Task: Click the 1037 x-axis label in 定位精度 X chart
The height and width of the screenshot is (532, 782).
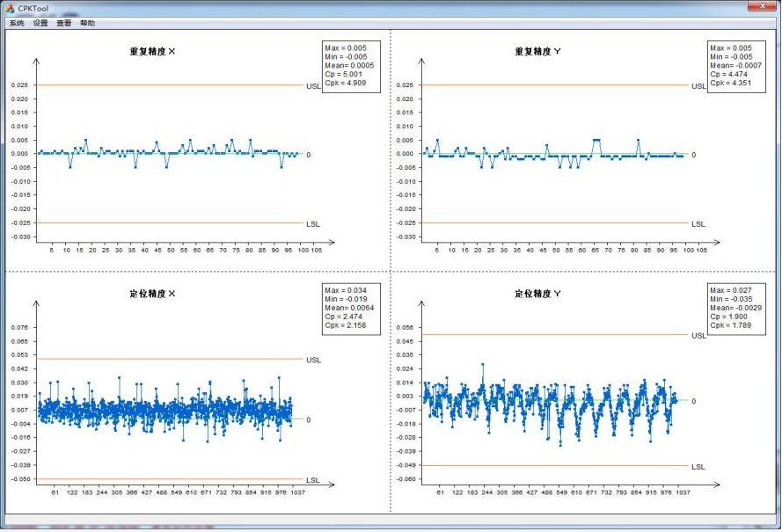Action: coord(297,493)
